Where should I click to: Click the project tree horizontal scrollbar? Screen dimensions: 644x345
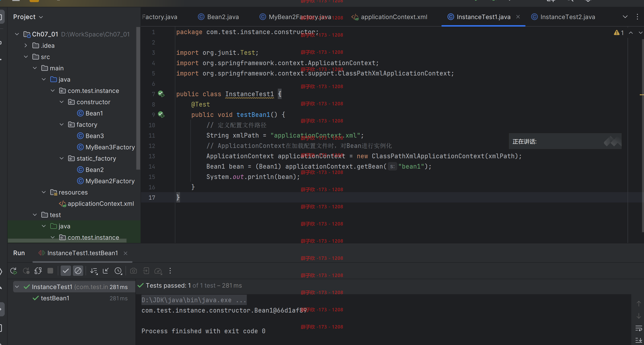pos(67,241)
